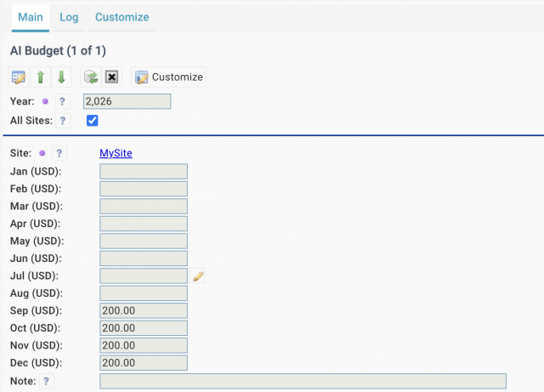Go to previous record with up arrow

41,77
